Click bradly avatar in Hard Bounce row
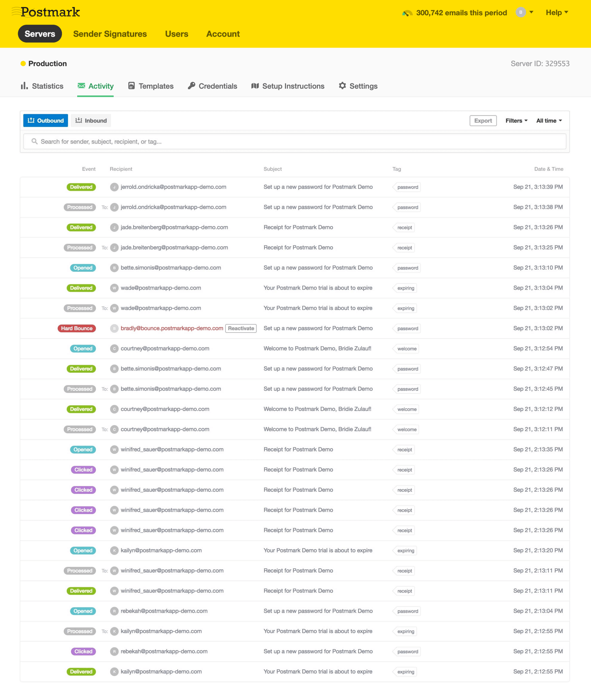This screenshot has height=700, width=591. (x=114, y=328)
